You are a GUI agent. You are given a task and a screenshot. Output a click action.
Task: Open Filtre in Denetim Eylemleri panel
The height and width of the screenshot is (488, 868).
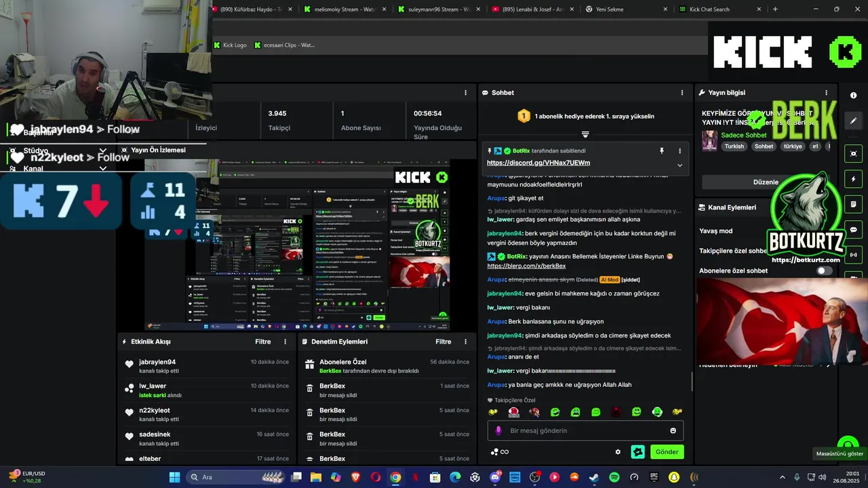(443, 342)
